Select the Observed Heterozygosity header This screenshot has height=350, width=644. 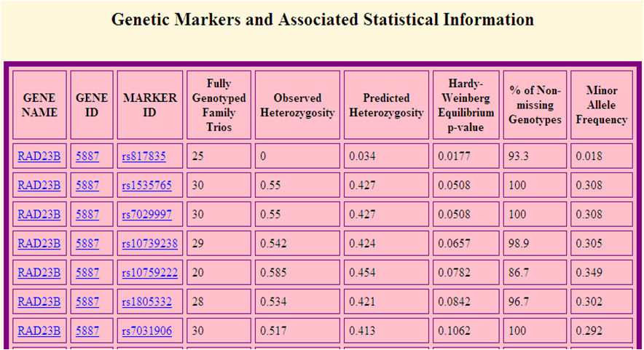pos(297,105)
